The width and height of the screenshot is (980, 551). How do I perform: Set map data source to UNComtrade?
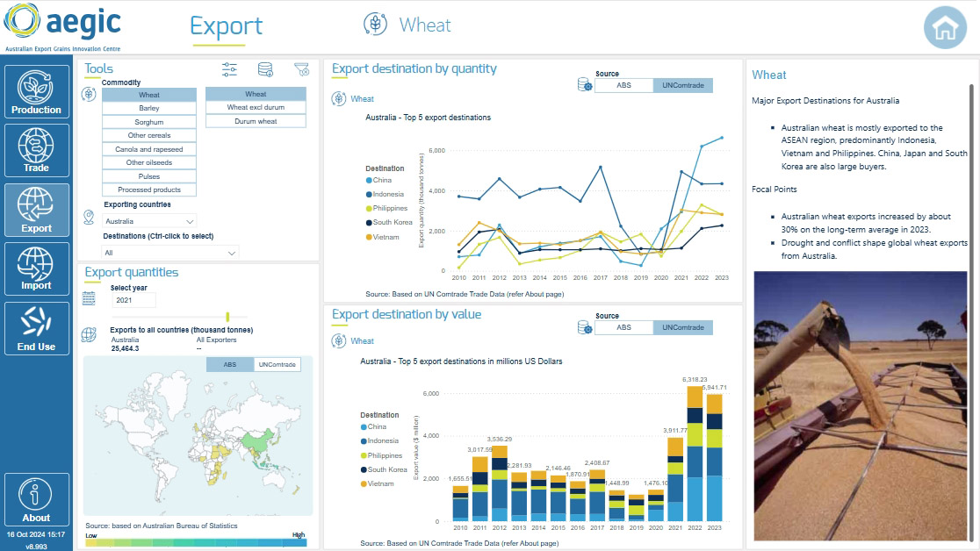[277, 364]
